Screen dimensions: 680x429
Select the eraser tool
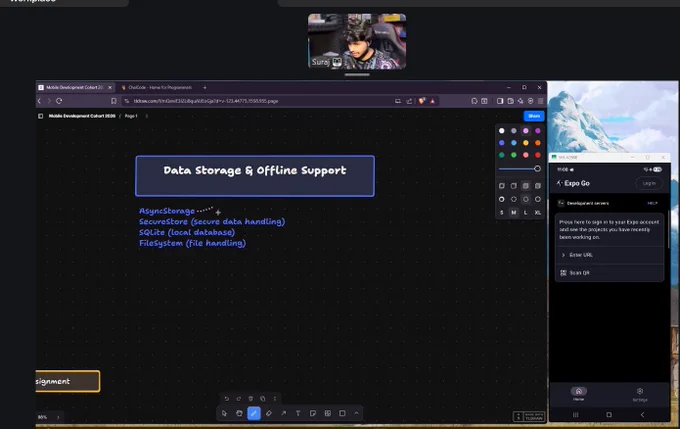[269, 413]
